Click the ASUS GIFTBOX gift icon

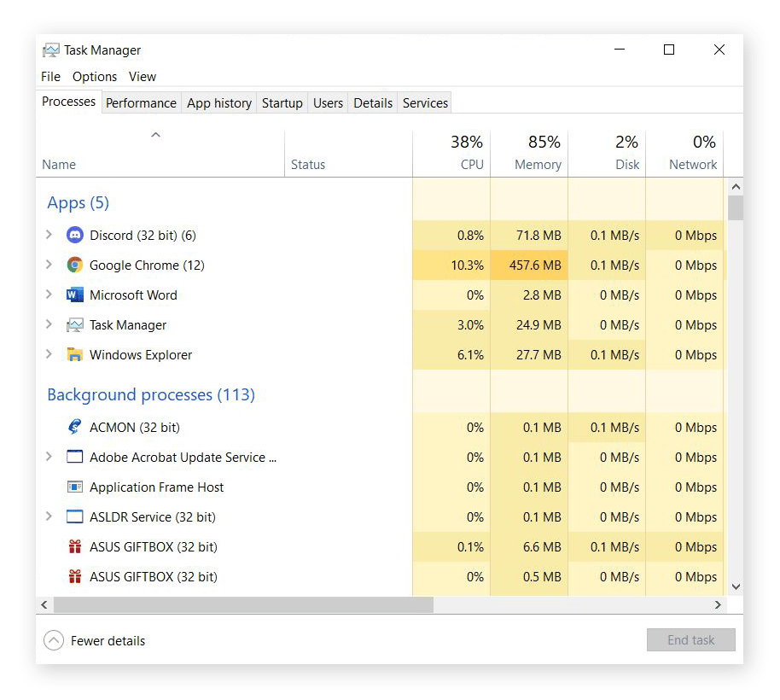click(74, 546)
